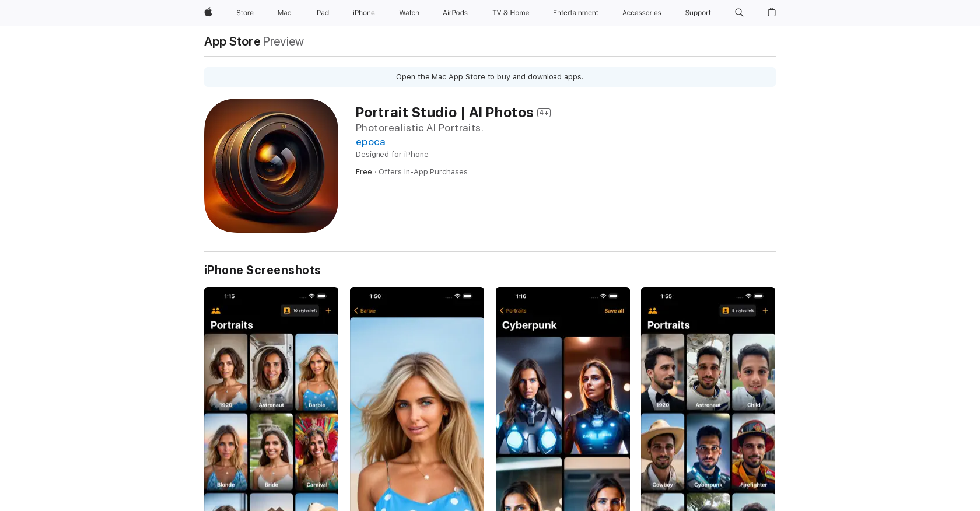Click the App Store Preview heading link
The height and width of the screenshot is (511, 980).
[x=254, y=41]
